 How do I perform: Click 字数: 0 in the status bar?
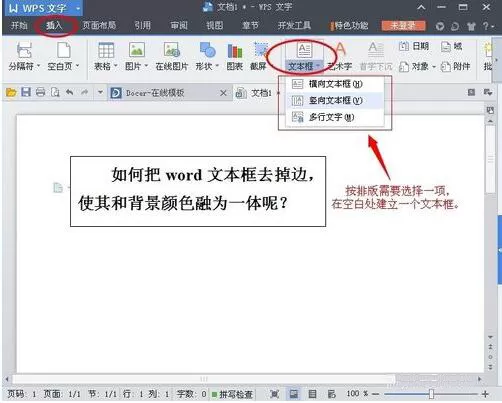pyautogui.click(x=191, y=394)
